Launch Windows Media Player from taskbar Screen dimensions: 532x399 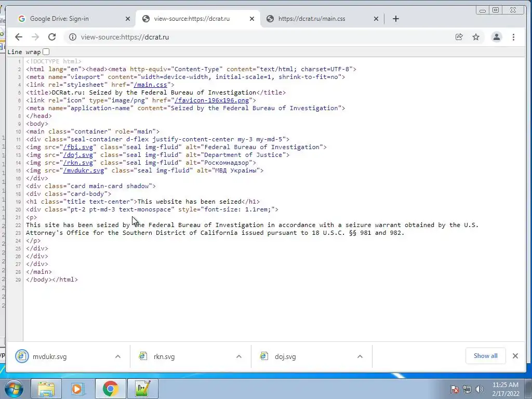[78, 389]
